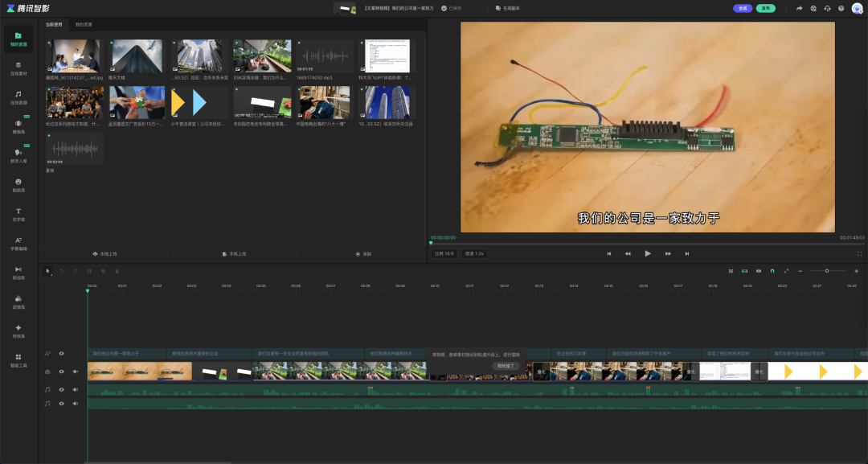This screenshot has height=464, width=868.
Task: Switch to the 我的资源 tab
Action: (84, 24)
